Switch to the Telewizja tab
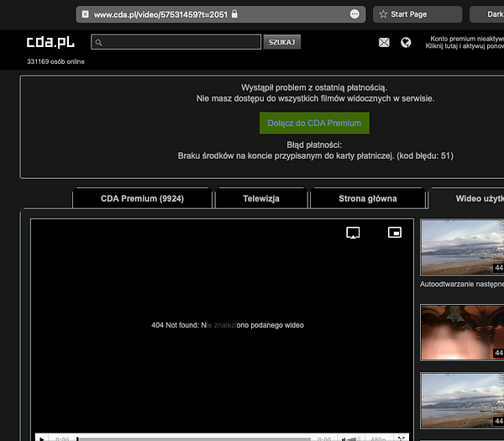The width and height of the screenshot is (504, 441). point(261,198)
